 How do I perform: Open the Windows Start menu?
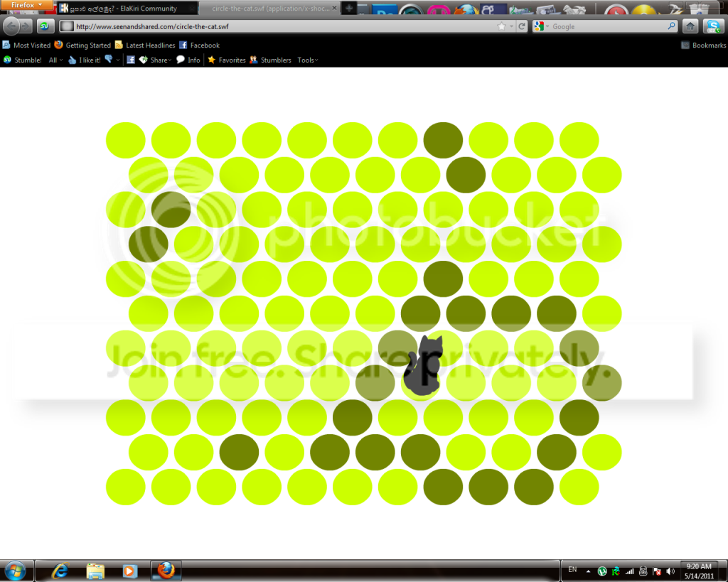pos(16,571)
